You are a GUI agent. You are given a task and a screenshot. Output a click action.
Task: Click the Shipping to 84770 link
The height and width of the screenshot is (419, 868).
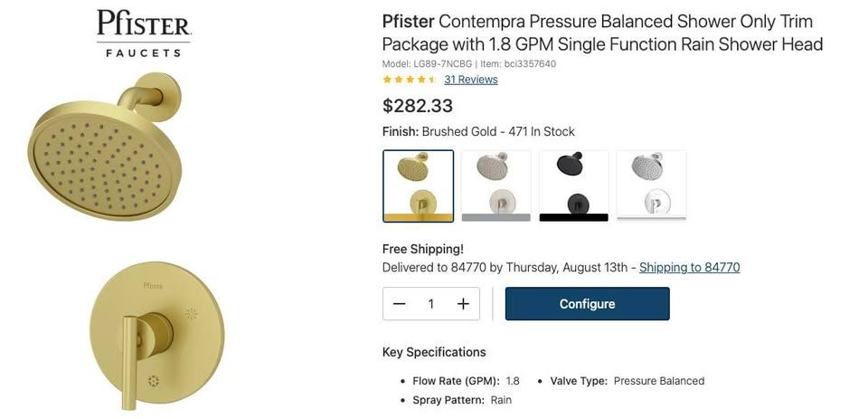coord(689,267)
